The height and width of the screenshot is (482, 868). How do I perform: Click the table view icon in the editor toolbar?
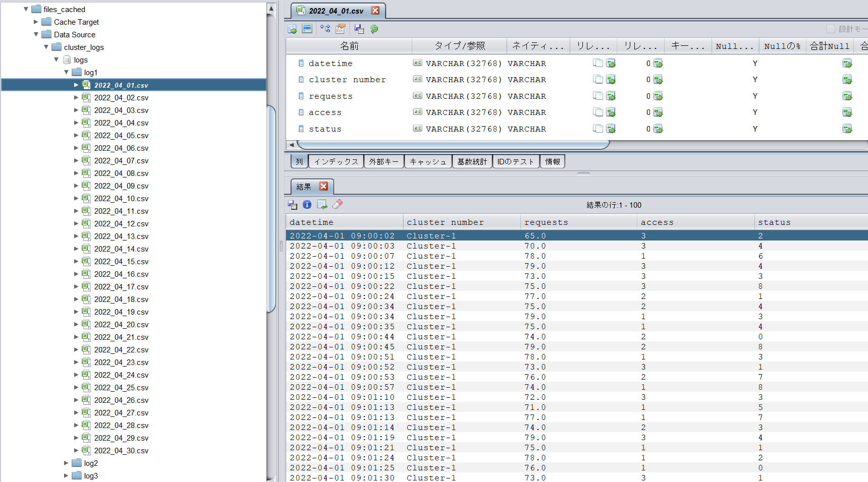[x=307, y=29]
